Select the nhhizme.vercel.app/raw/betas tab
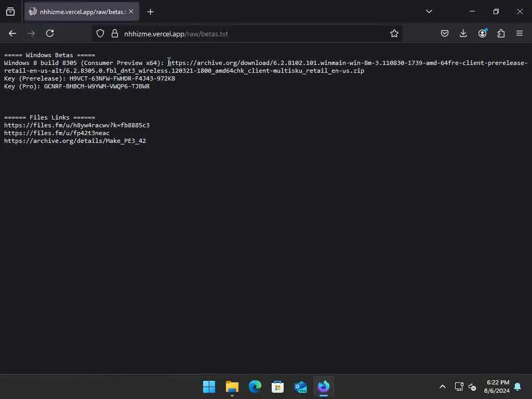Image resolution: width=532 pixels, height=399 pixels. click(82, 11)
